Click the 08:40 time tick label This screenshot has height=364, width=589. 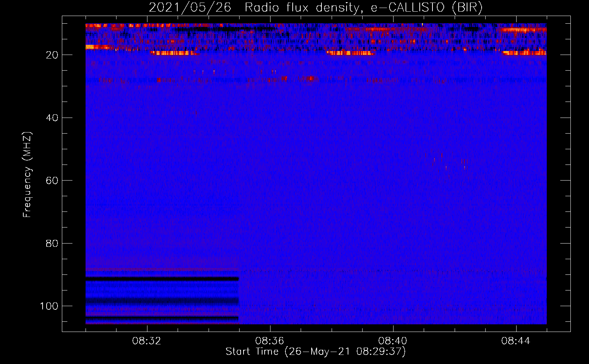pyautogui.click(x=393, y=341)
